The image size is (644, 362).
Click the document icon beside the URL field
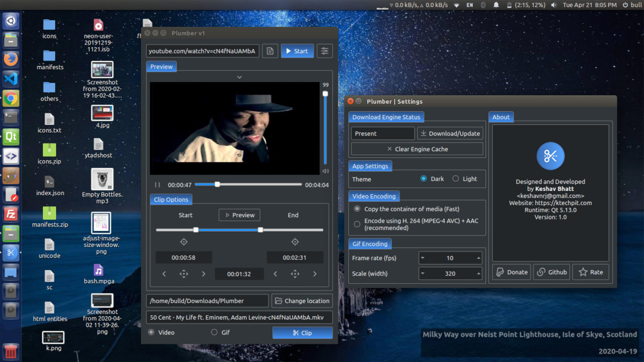point(270,51)
